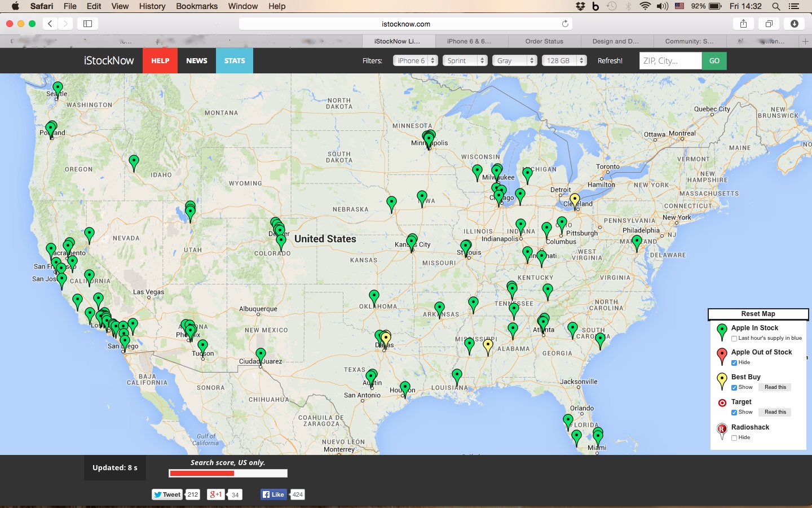
Task: Click the green GO button
Action: tap(714, 60)
